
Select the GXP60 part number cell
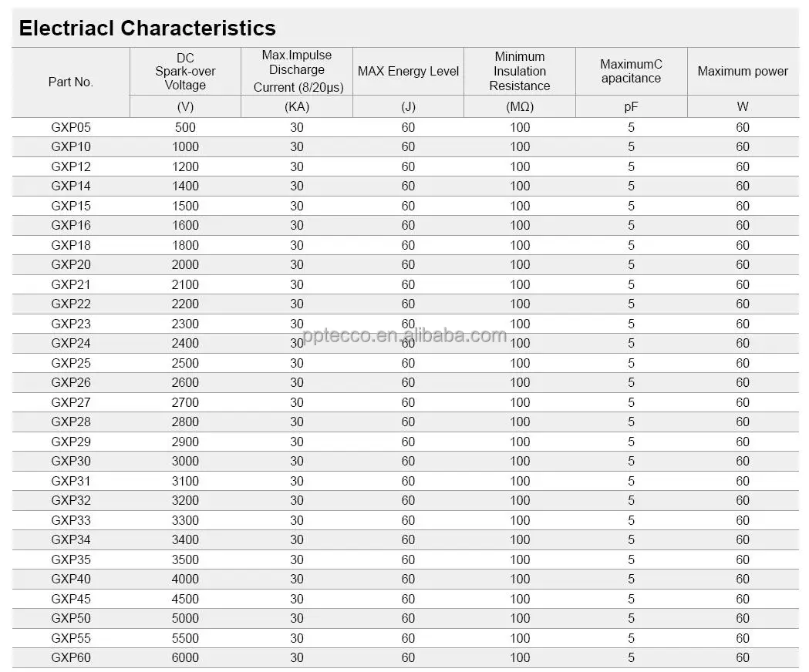coord(71,657)
